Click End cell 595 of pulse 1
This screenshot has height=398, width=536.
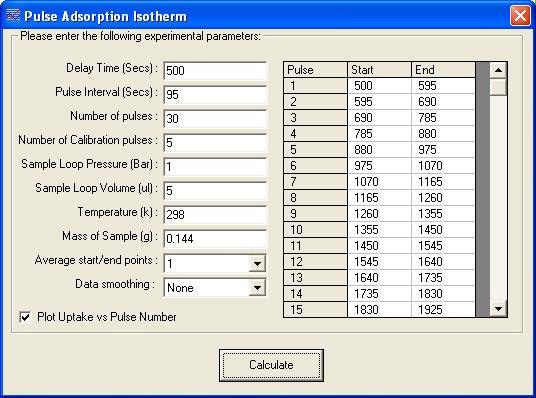click(443, 85)
